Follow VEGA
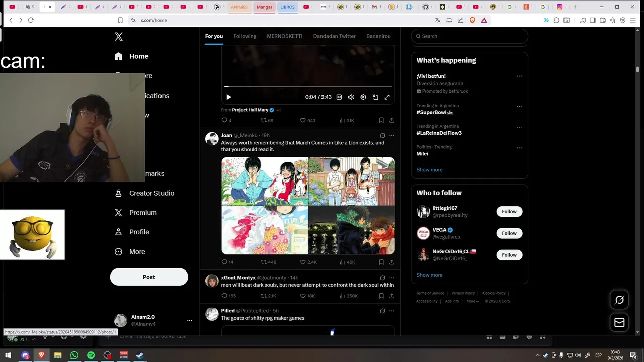644x362 pixels. (x=509, y=233)
